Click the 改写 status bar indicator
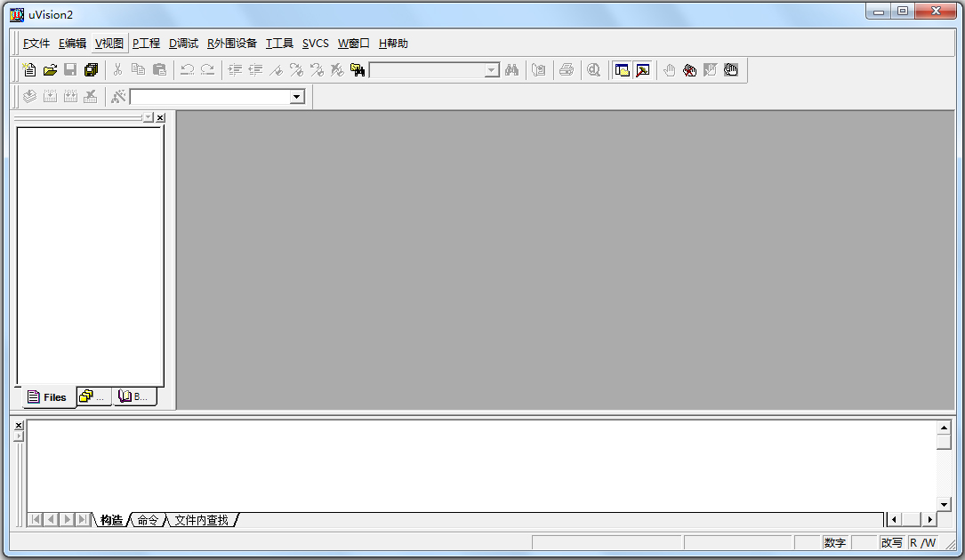This screenshot has height=560, width=965. pos(891,543)
